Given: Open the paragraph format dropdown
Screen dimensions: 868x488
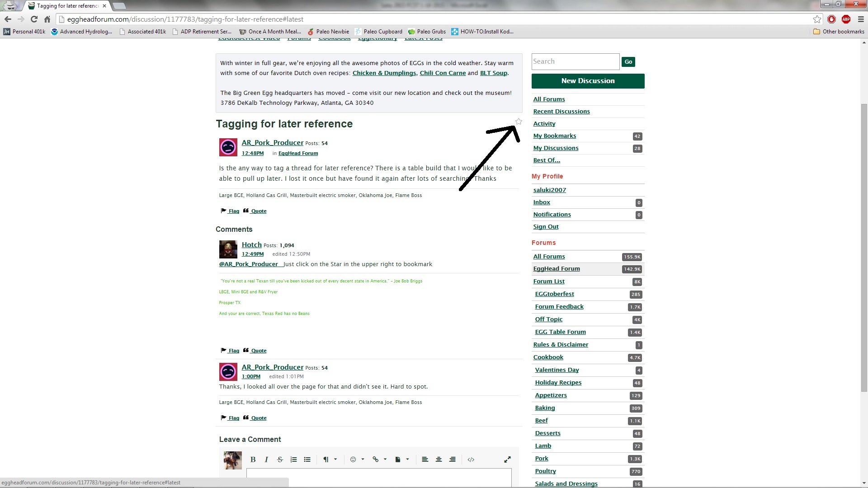Looking at the screenshot, I should tap(330, 460).
